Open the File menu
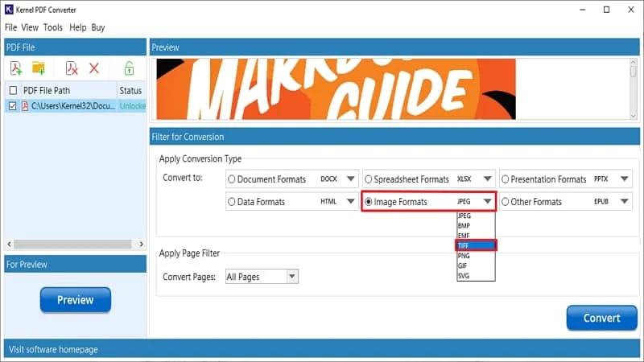The width and height of the screenshot is (644, 362). pyautogui.click(x=10, y=27)
